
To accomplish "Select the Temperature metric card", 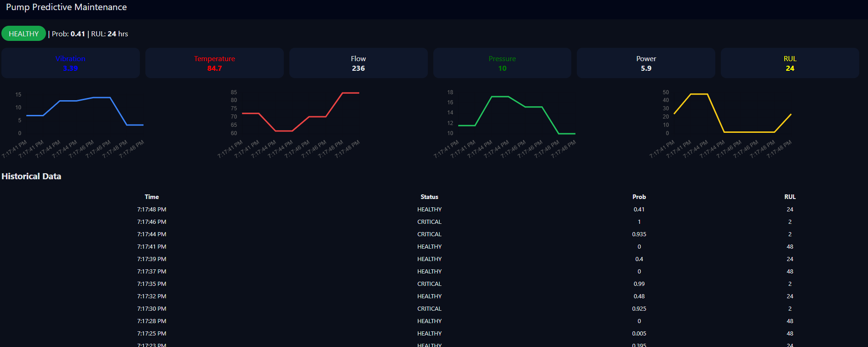I will pos(214,63).
